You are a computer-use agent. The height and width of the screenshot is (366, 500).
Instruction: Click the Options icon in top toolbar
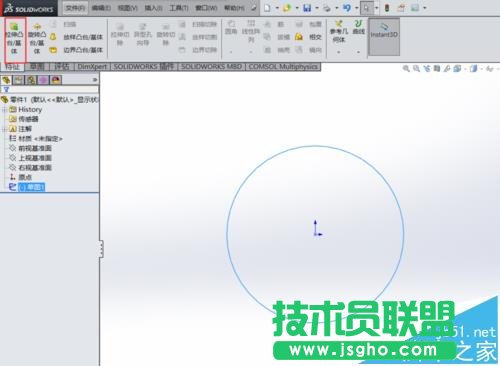(415, 8)
